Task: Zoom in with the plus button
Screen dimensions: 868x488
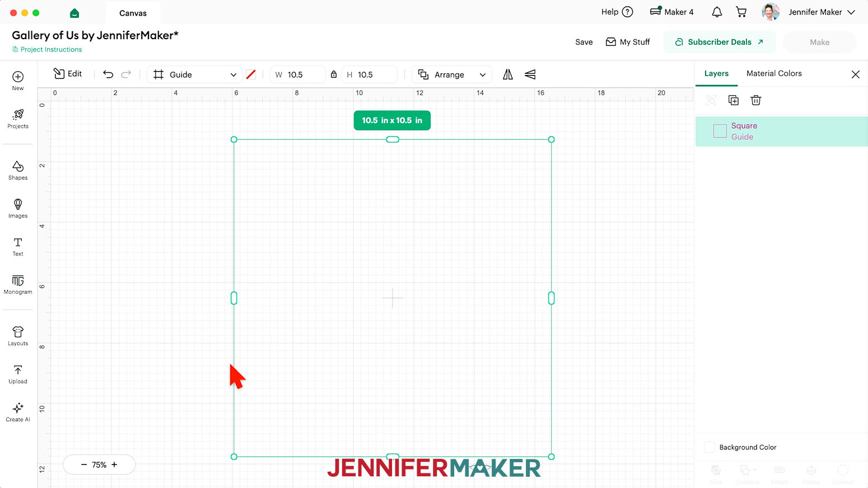Action: coord(114,464)
